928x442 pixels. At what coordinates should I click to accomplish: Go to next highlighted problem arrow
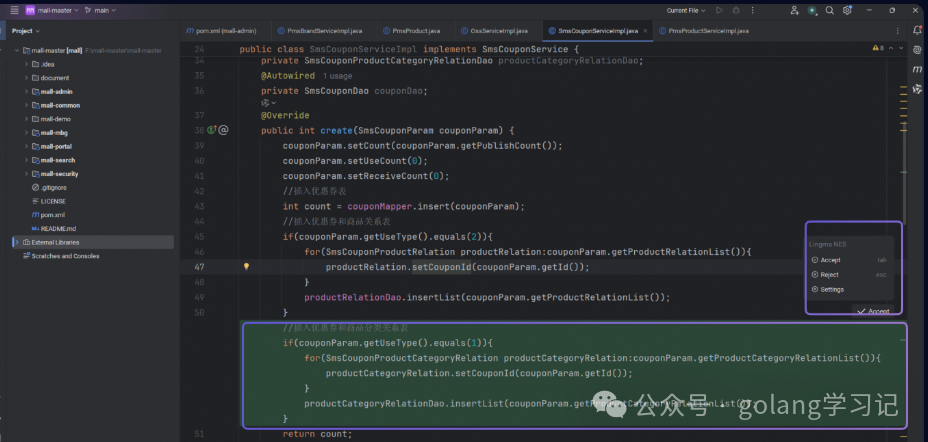click(x=901, y=48)
